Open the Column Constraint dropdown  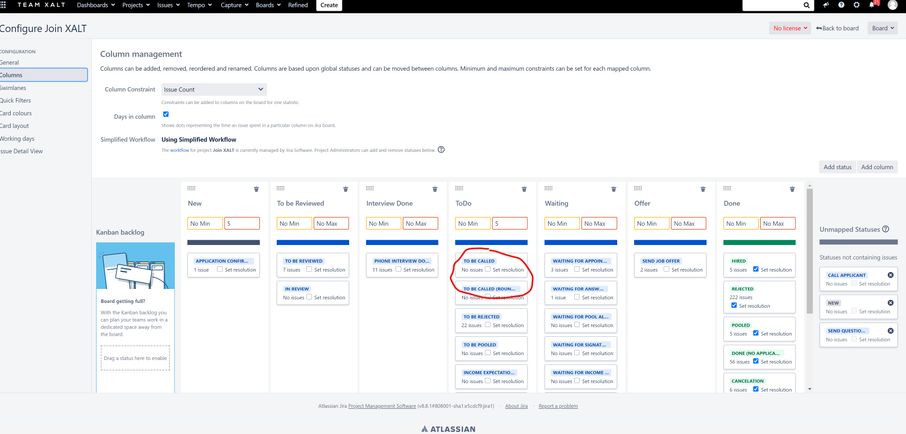click(x=214, y=90)
